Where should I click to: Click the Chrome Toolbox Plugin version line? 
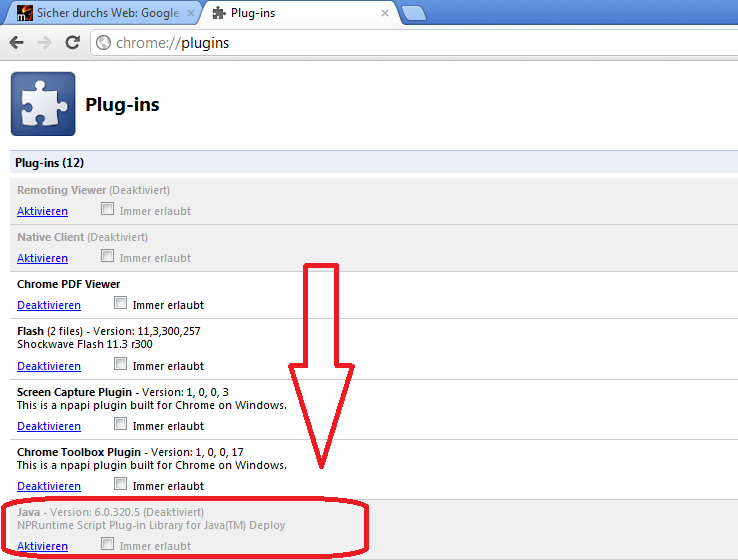click(130, 452)
